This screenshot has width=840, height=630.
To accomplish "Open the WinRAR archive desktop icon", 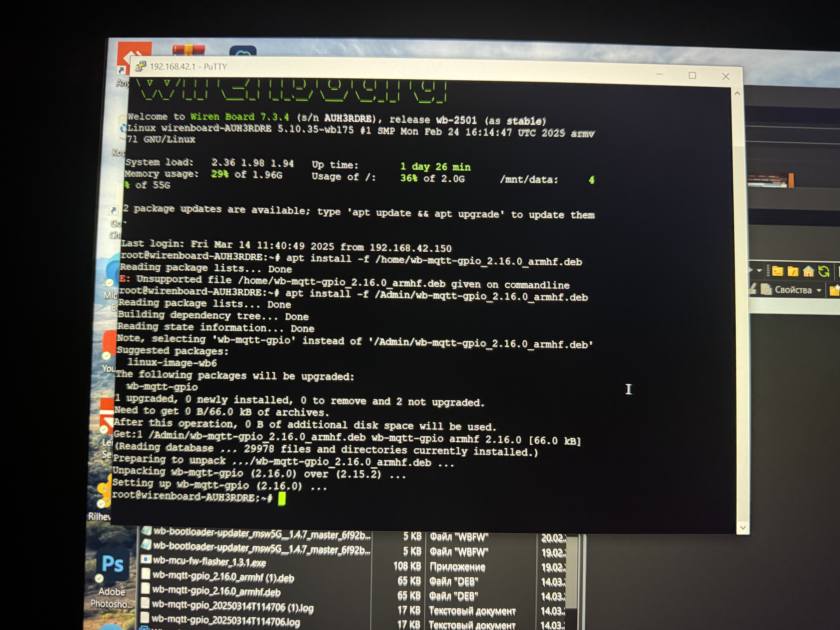I will (188, 50).
